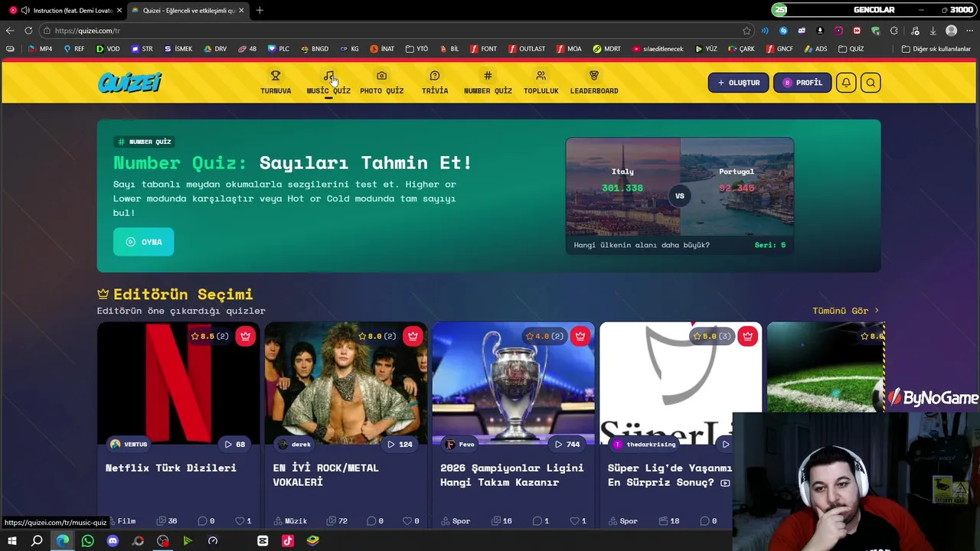Click the heart like icon on Champions card
Viewport: 980px width, 551px height.
(x=573, y=521)
